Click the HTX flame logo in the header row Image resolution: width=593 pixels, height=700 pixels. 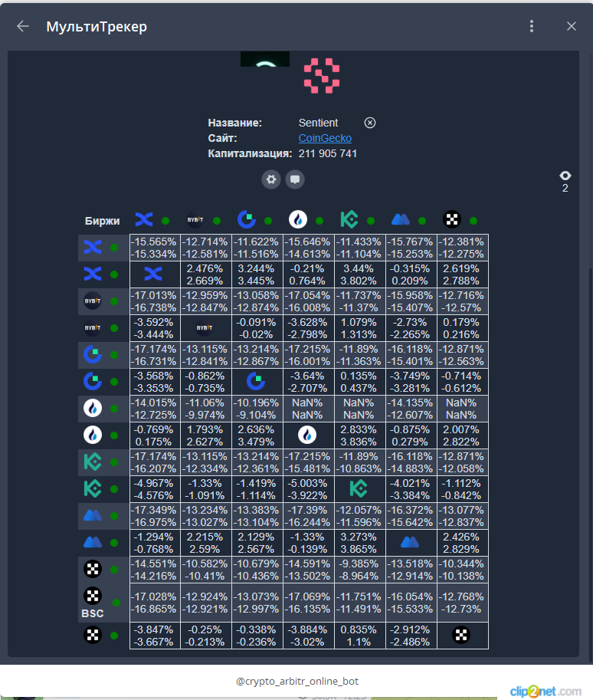[x=298, y=219]
